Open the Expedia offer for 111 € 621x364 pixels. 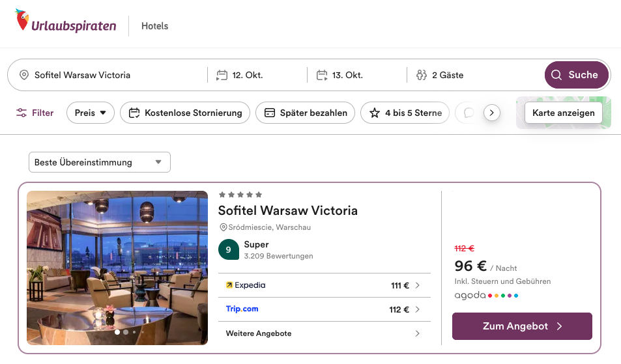[324, 285]
